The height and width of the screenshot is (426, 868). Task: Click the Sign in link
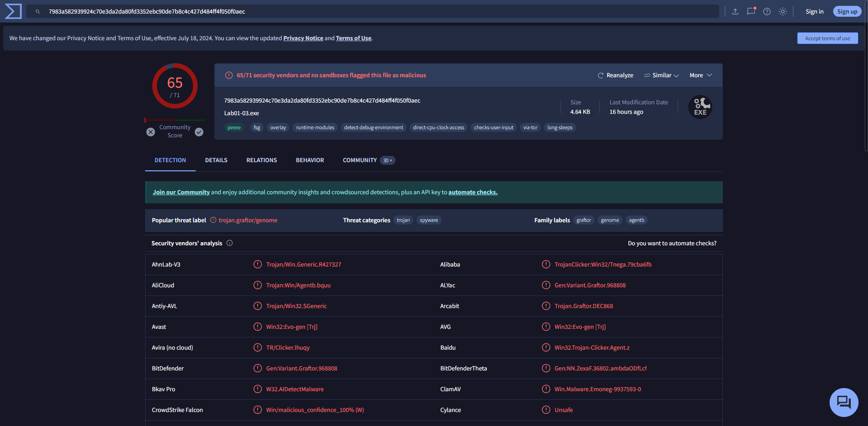(814, 12)
